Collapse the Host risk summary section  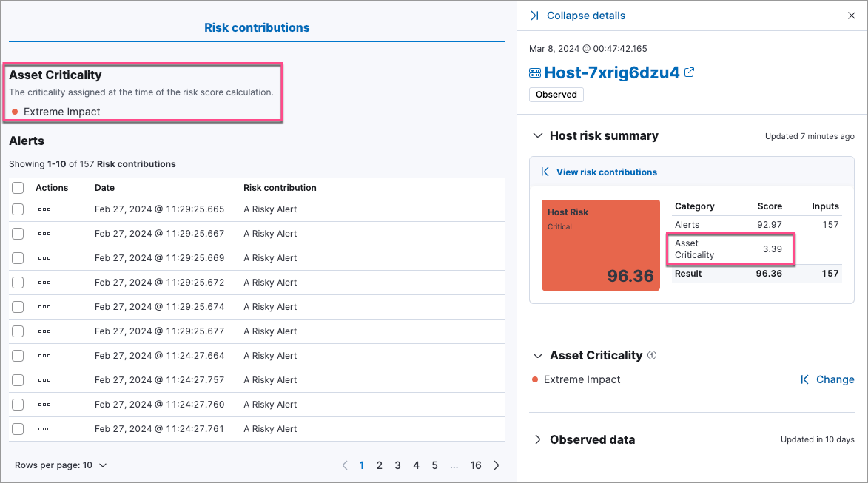coord(537,135)
